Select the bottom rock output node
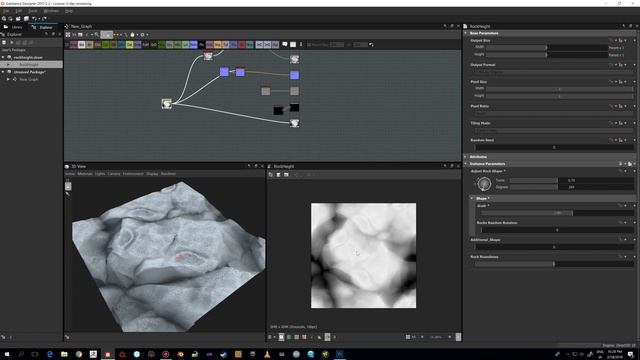 (x=294, y=123)
